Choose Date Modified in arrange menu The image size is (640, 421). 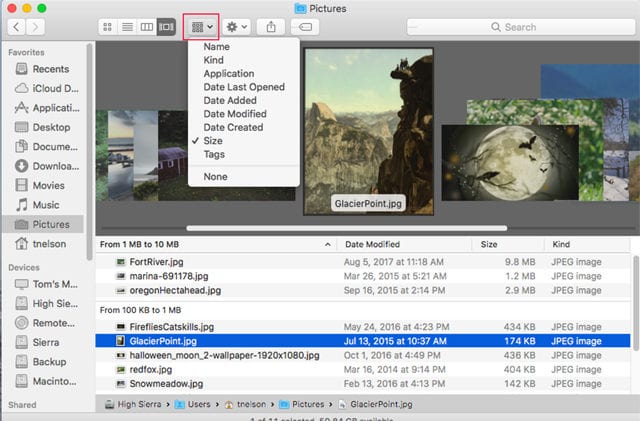coord(233,114)
